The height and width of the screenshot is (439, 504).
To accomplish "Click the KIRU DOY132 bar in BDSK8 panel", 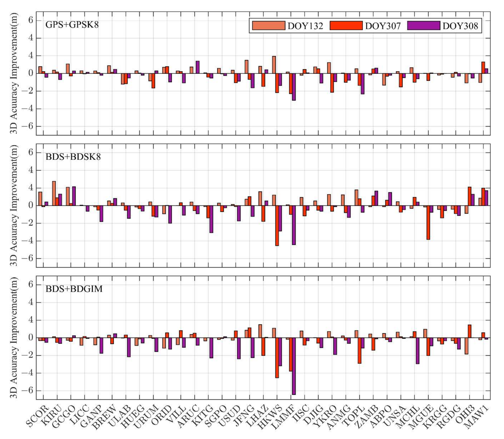I will (x=54, y=193).
